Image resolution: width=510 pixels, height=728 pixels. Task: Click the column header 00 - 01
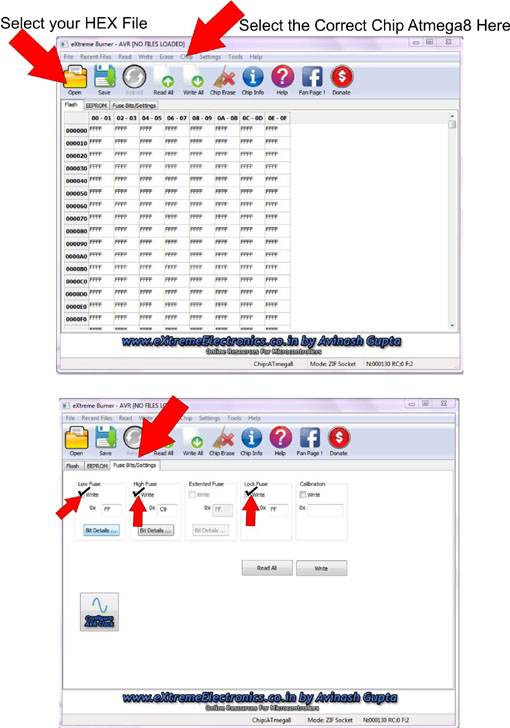101,118
